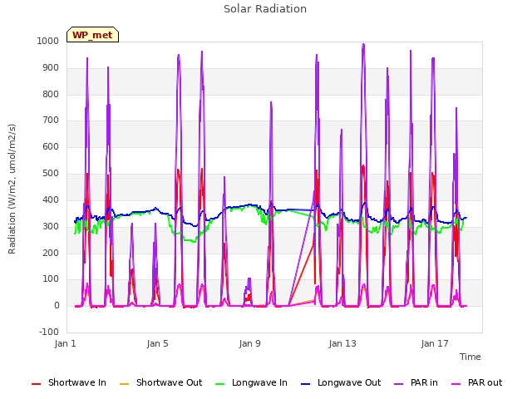Click the 900 y-axis tick label

click(x=51, y=68)
